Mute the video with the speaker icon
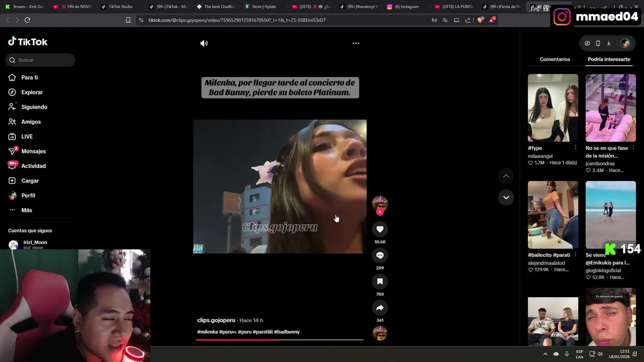 [x=204, y=43]
